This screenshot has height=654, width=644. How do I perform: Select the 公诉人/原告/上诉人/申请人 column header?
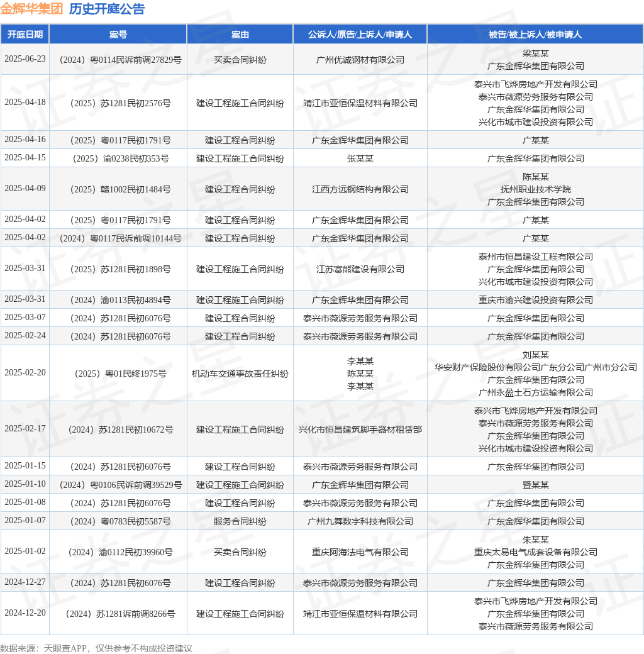click(360, 35)
